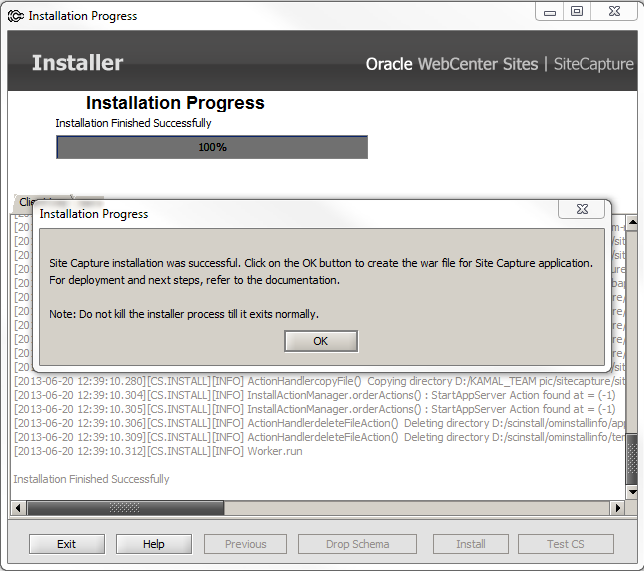Click the Exit button

click(67, 544)
